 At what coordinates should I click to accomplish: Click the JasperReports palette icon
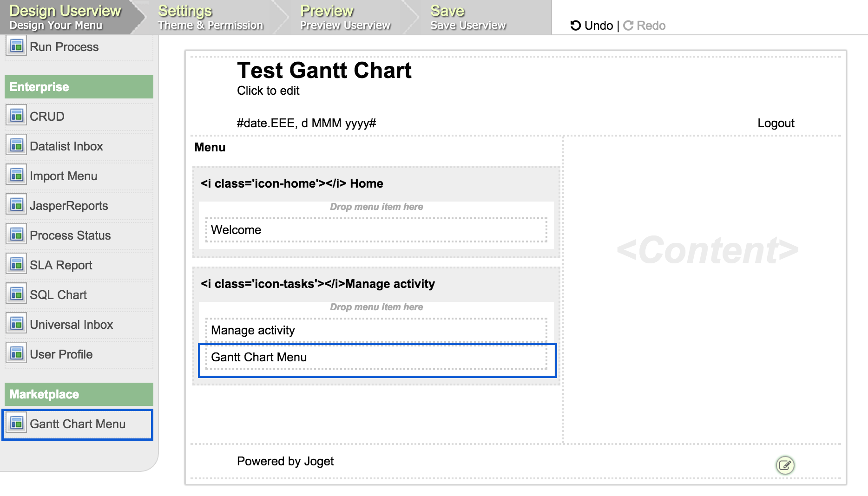17,205
